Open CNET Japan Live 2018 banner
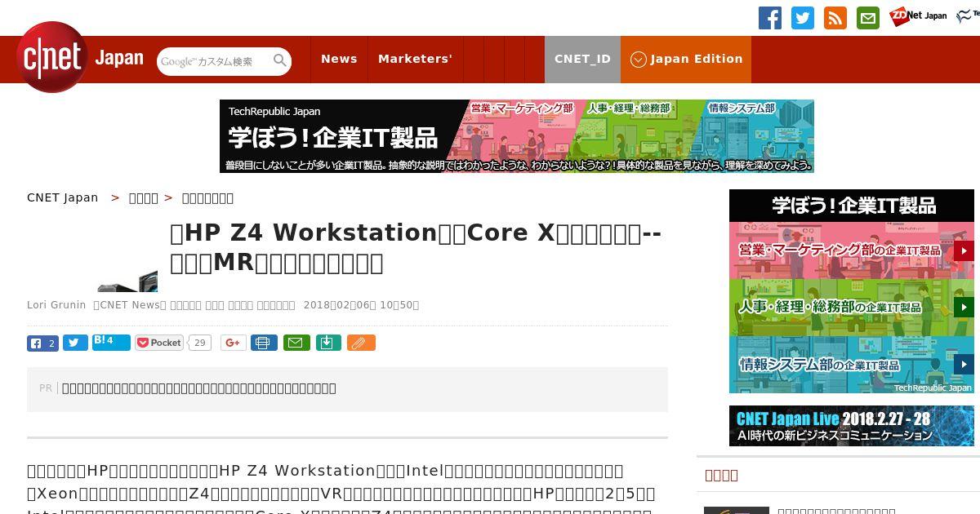 tap(852, 426)
